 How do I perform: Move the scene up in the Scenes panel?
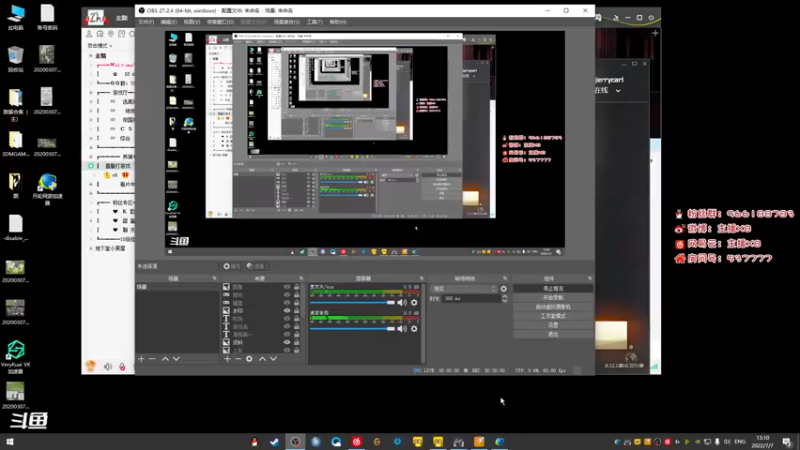(x=165, y=359)
